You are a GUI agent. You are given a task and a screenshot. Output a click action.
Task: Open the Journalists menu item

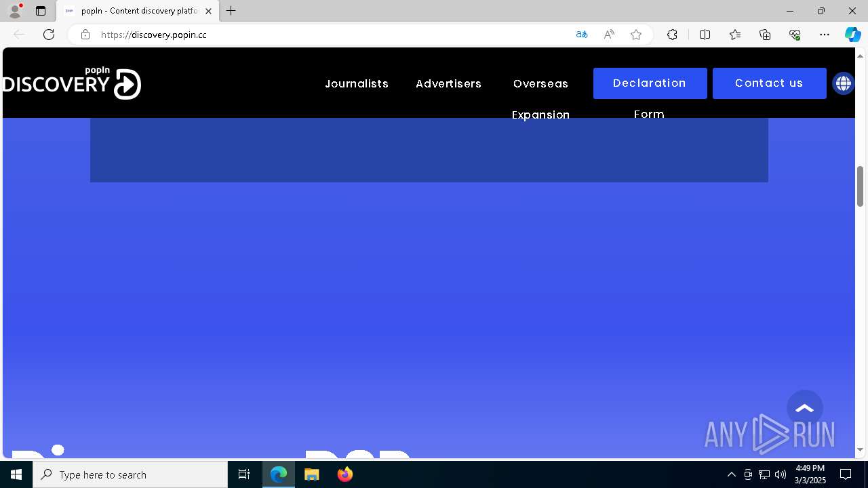coord(357,83)
